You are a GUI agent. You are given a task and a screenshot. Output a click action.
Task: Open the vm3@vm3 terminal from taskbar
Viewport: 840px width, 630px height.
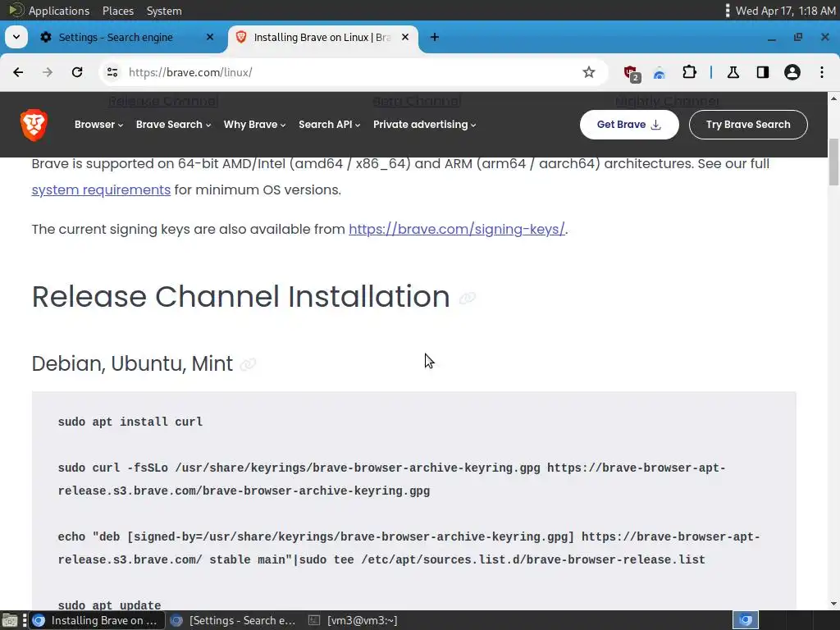[354, 620]
